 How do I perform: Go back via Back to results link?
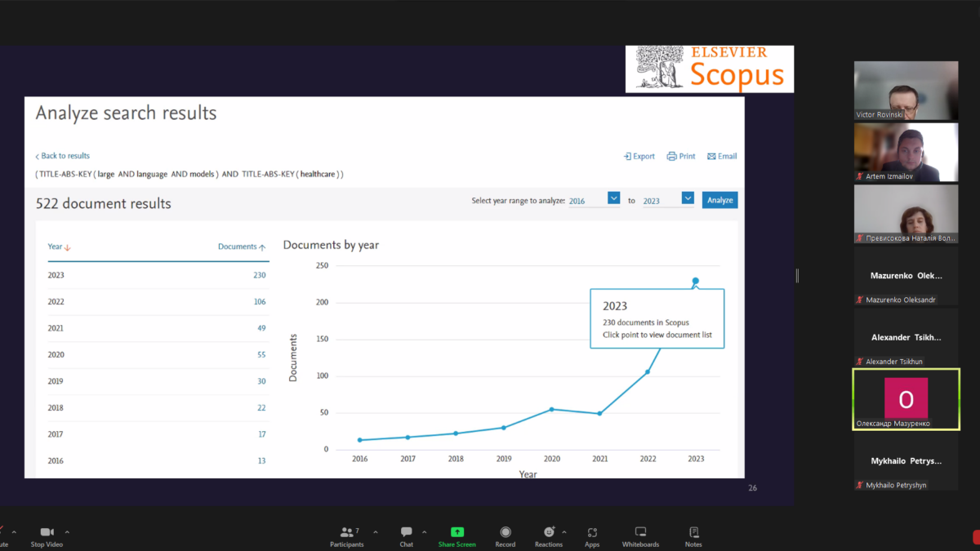[63, 156]
